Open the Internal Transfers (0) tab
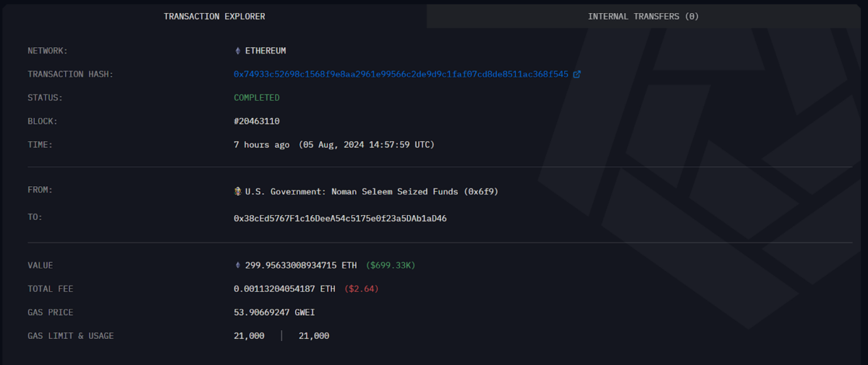The height and width of the screenshot is (365, 868). tap(643, 16)
